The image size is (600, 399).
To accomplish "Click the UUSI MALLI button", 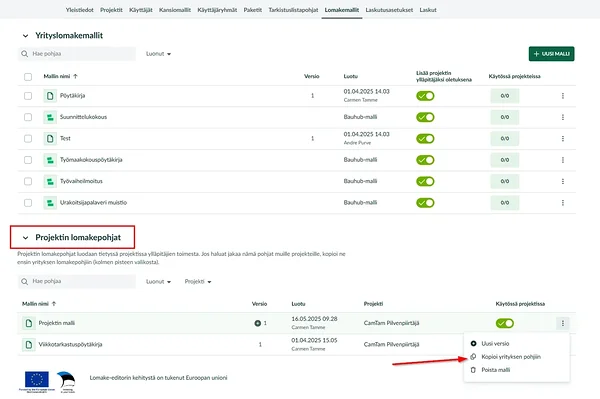I will (x=551, y=54).
